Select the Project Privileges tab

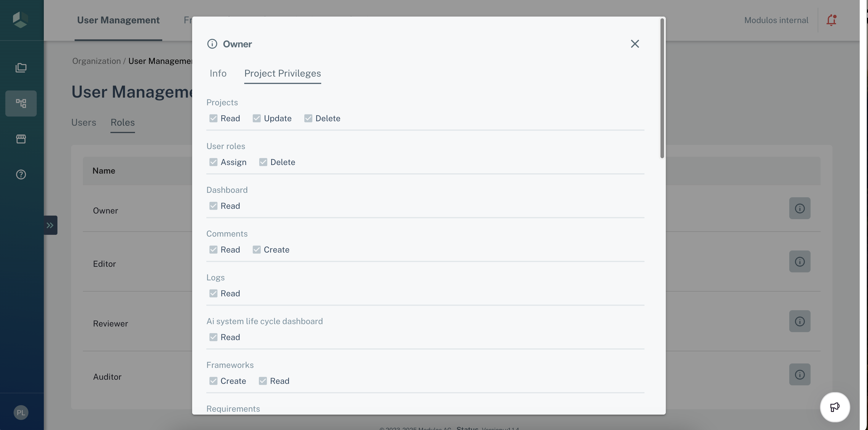tap(282, 73)
